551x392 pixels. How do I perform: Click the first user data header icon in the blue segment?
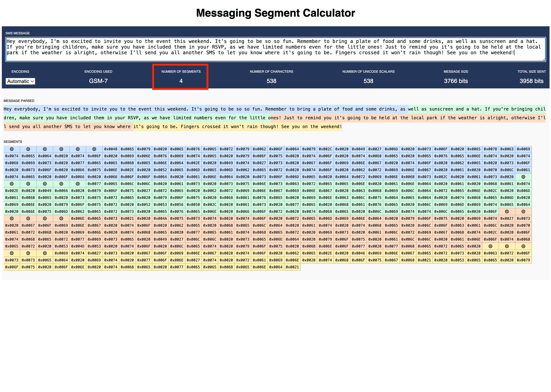point(12,149)
